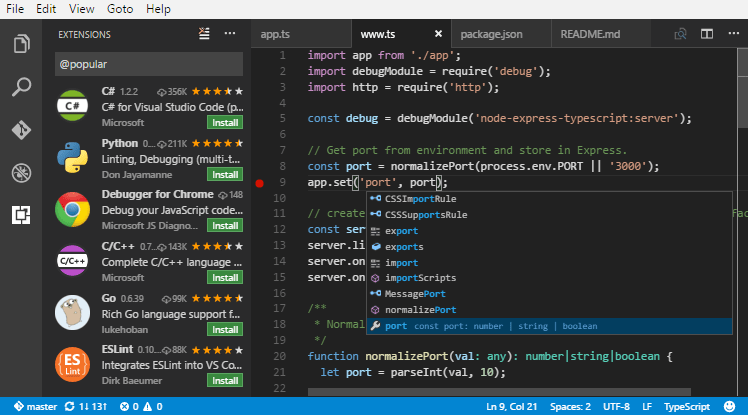Click the smiley feedback icon in status bar
The width and height of the screenshot is (748, 415).
point(730,407)
